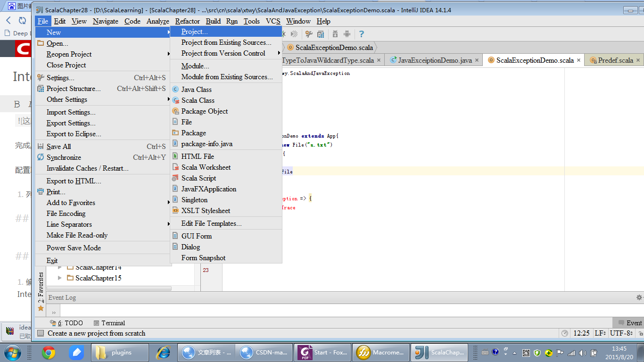Image resolution: width=644 pixels, height=362 pixels.
Task: Choose Form Snapshot entry
Action: 226,258
